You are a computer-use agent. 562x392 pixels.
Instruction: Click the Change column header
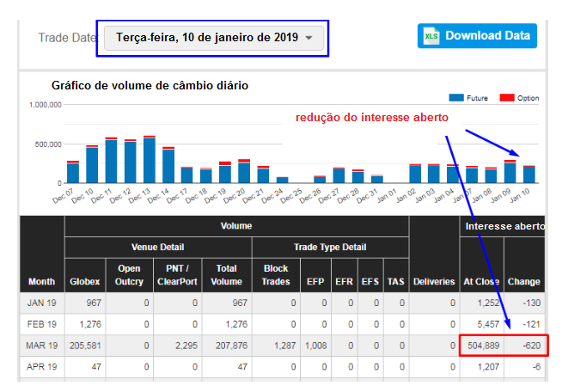(523, 280)
